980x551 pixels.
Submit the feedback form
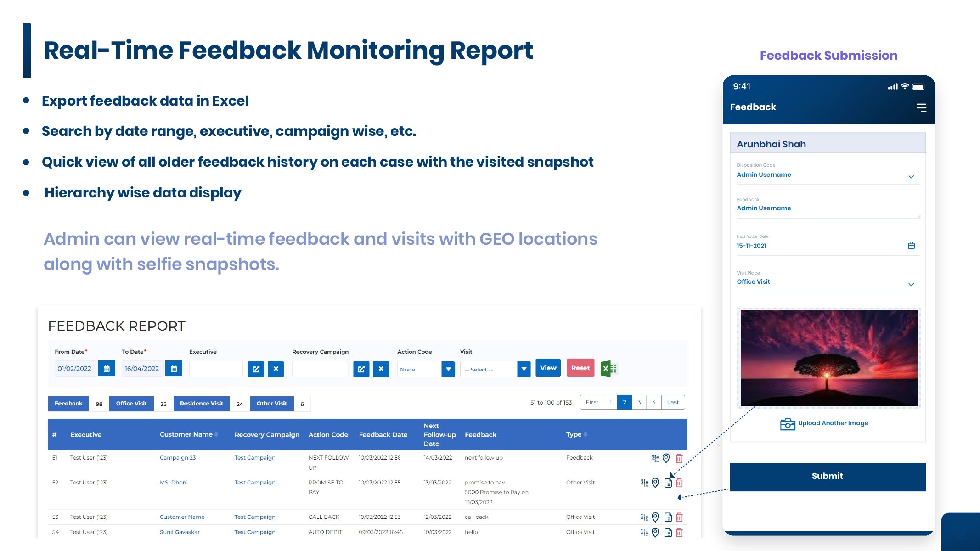828,477
